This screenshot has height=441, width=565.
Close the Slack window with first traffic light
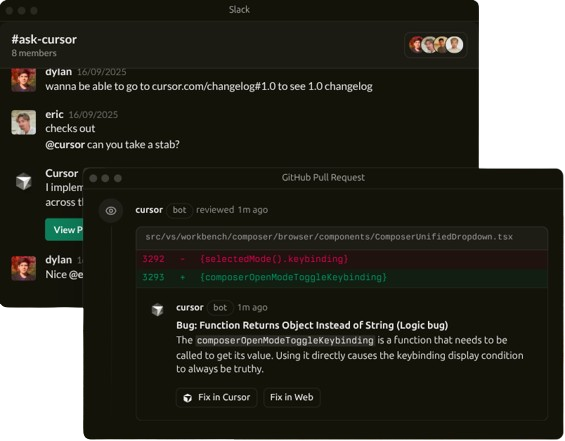pyautogui.click(x=9, y=10)
